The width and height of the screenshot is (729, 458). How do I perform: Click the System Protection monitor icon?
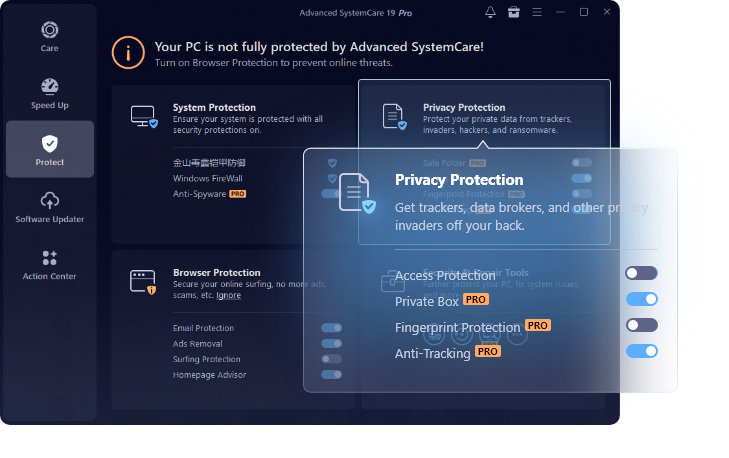(x=144, y=117)
